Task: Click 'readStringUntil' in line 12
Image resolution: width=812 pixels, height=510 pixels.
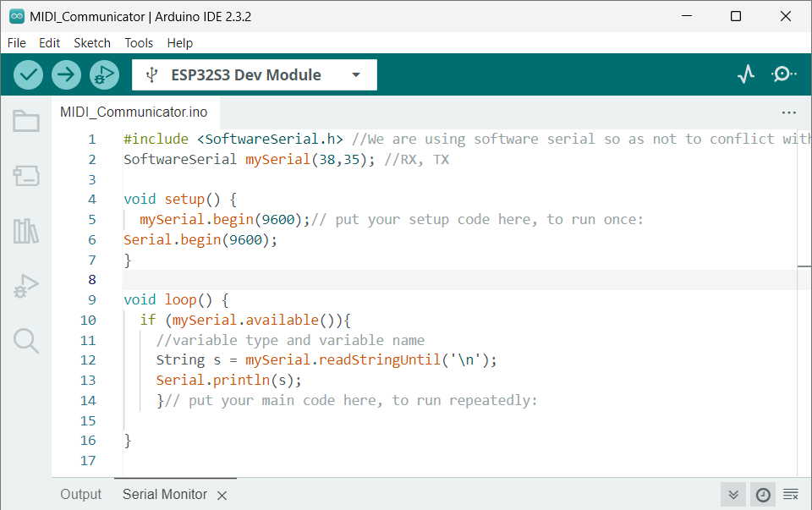Action: (380, 360)
